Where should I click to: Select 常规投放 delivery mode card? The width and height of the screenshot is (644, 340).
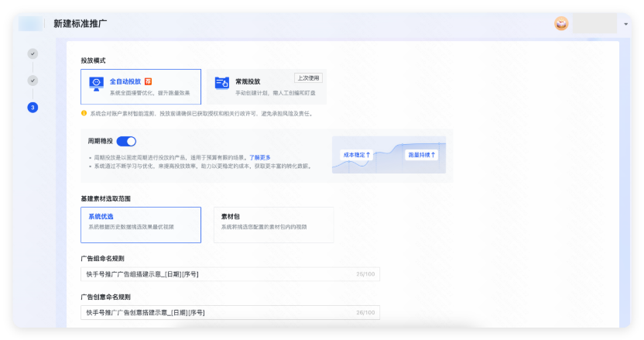pyautogui.click(x=266, y=87)
